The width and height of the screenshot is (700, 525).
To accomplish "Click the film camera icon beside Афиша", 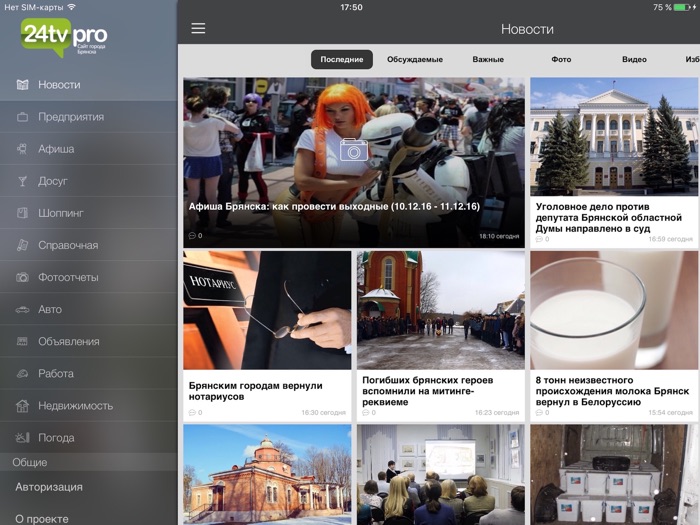I will click(x=22, y=149).
